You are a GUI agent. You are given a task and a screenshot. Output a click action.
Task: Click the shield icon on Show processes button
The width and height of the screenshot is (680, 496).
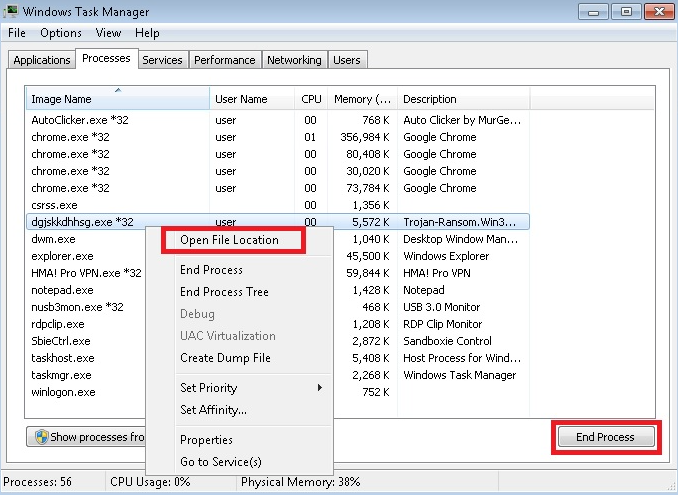41,437
